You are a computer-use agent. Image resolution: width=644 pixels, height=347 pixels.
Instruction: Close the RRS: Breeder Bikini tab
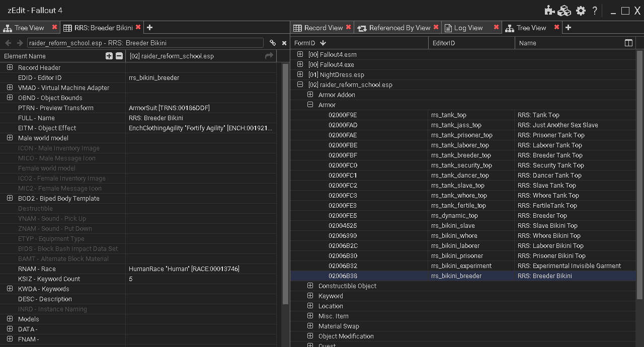point(138,27)
